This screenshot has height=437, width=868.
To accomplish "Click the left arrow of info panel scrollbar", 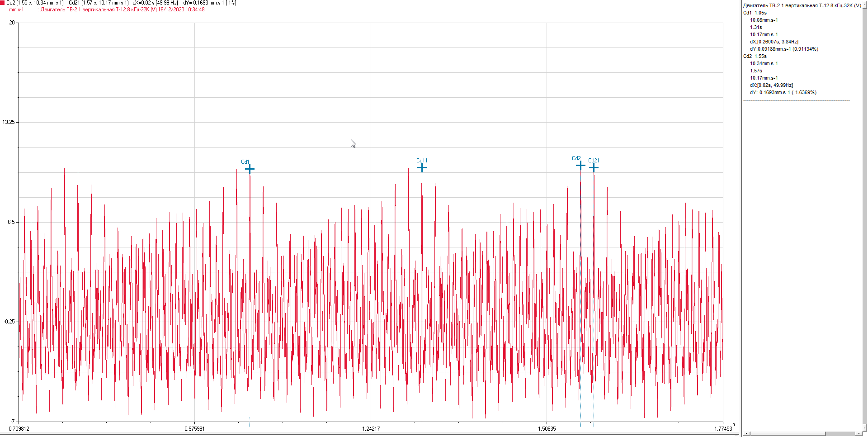I will tap(746, 434).
